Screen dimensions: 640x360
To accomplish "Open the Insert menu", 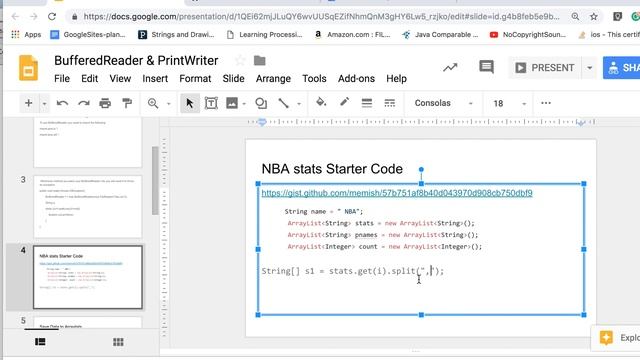I will point(155,78).
